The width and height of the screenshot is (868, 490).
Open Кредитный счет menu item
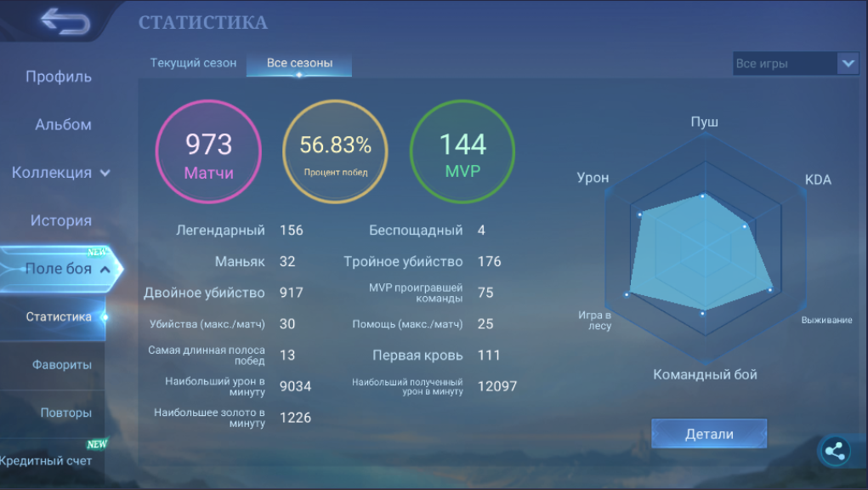[46, 461]
